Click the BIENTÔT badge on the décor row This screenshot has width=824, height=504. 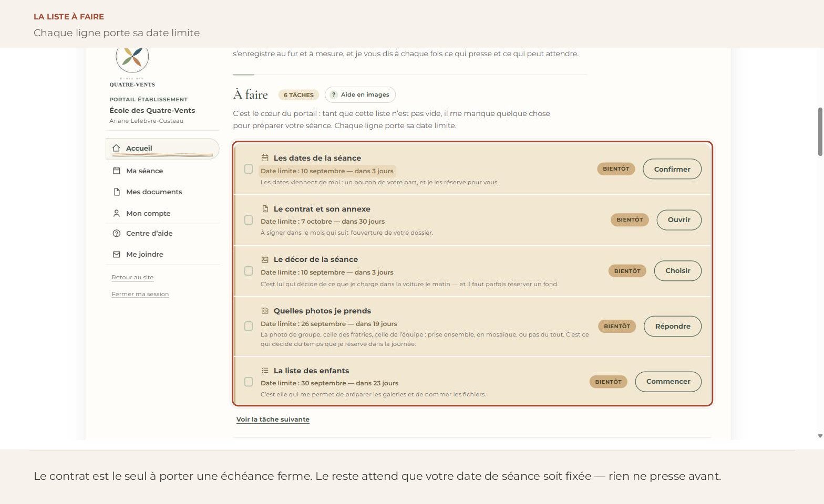click(627, 271)
